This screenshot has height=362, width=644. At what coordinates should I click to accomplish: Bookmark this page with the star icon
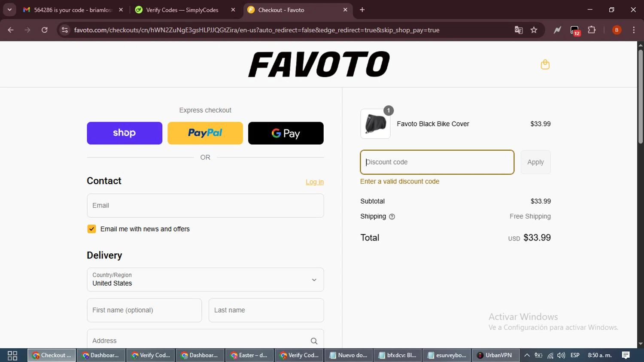(534, 30)
